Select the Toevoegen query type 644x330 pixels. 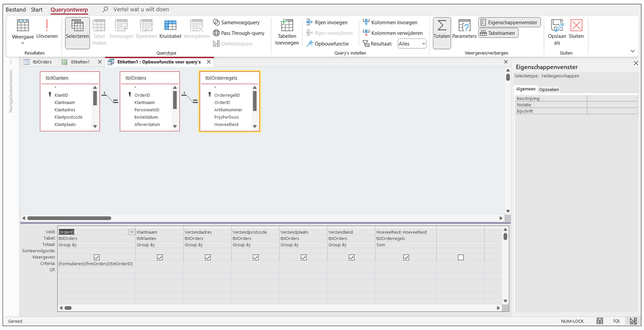click(x=121, y=29)
